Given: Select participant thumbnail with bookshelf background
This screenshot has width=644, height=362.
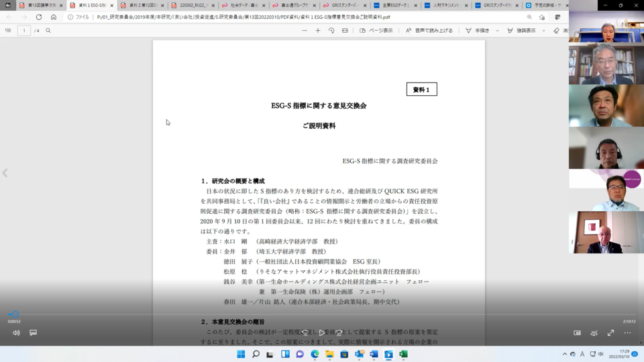Looking at the screenshot, I should (x=606, y=63).
